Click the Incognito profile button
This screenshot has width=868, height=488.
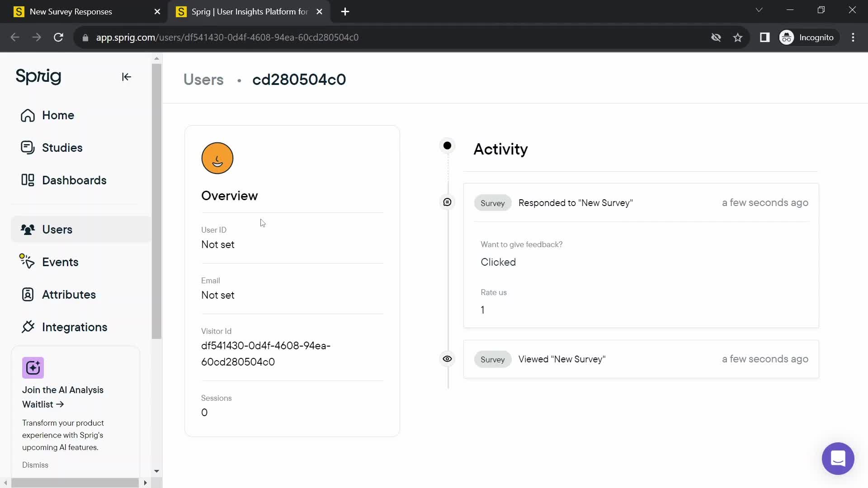pyautogui.click(x=808, y=38)
